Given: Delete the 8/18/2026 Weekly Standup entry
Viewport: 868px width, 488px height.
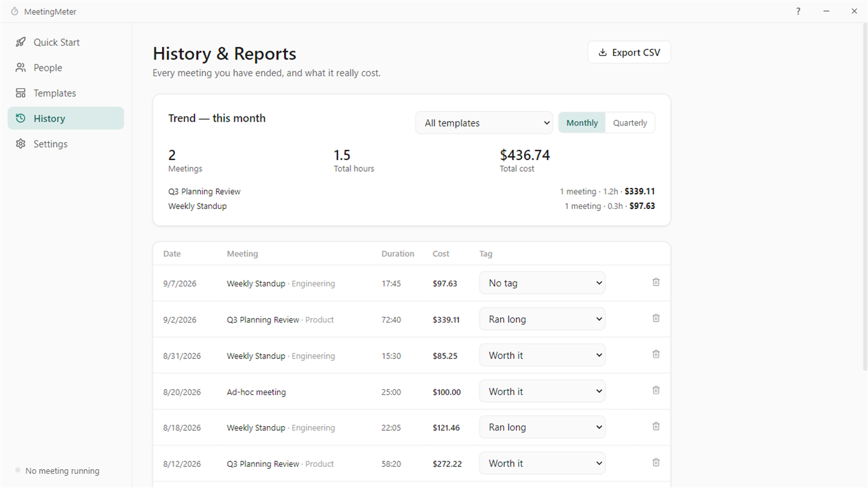Looking at the screenshot, I should 656,426.
